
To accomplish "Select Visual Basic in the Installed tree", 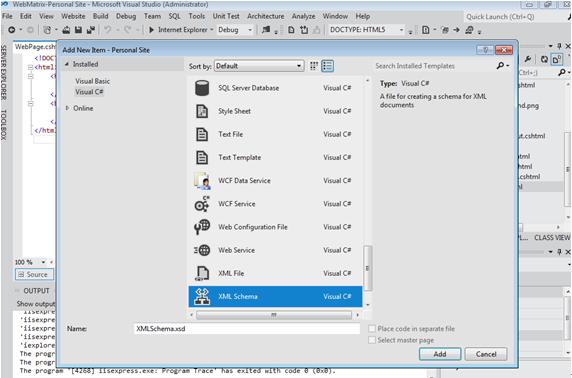I will click(93, 81).
